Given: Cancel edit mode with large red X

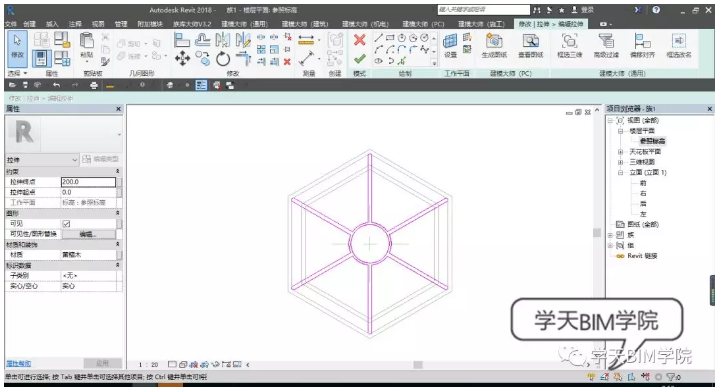Looking at the screenshot, I should coord(360,40).
